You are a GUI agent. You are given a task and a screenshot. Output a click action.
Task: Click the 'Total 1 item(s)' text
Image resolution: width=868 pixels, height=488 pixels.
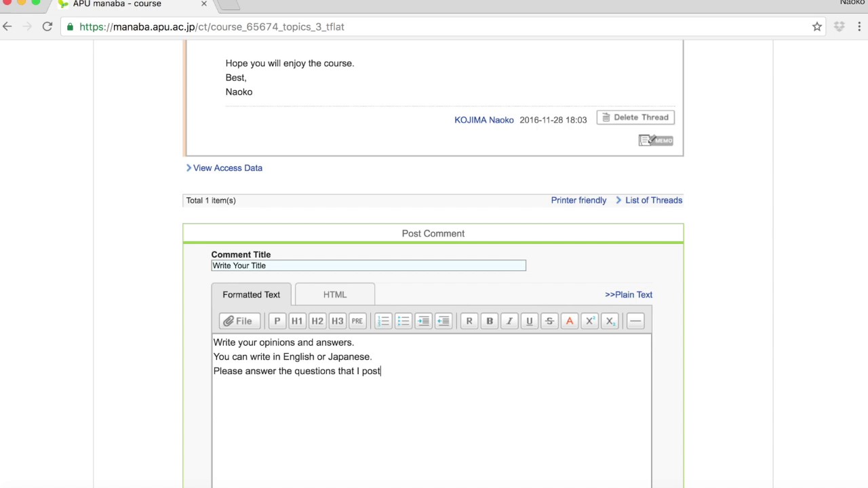[211, 201]
